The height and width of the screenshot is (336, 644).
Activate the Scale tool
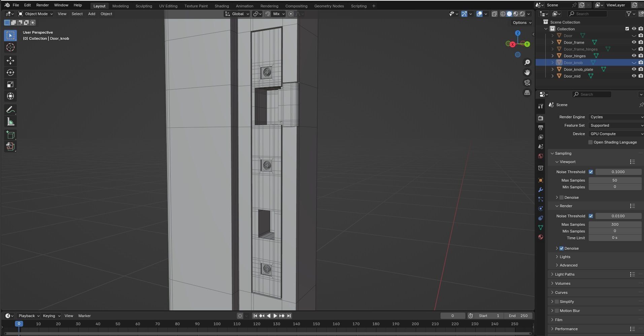click(x=10, y=84)
